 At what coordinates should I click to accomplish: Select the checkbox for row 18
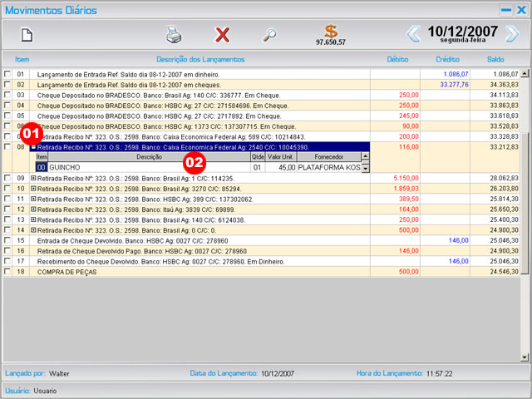[7, 272]
